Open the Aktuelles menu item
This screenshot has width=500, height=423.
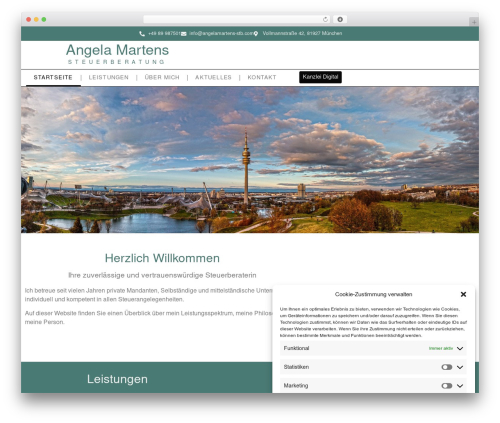click(213, 77)
